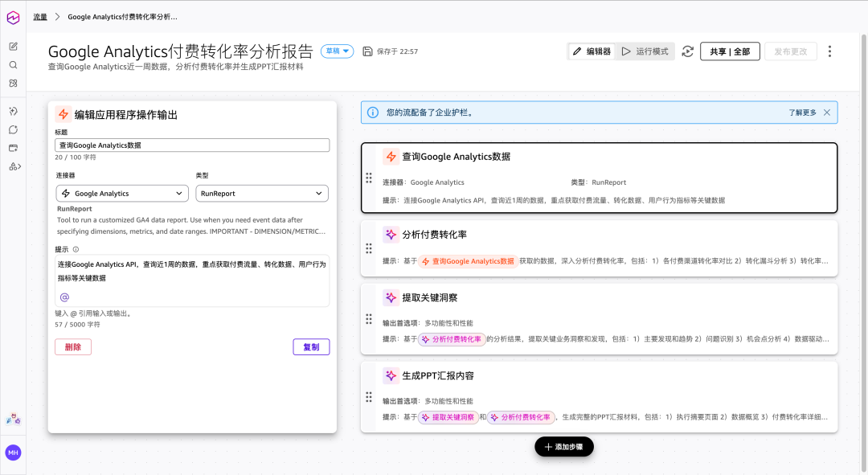The height and width of the screenshot is (475, 868).
Task: Click 分析付费转化率 chip in 提取关键洞察 card
Action: 452,339
